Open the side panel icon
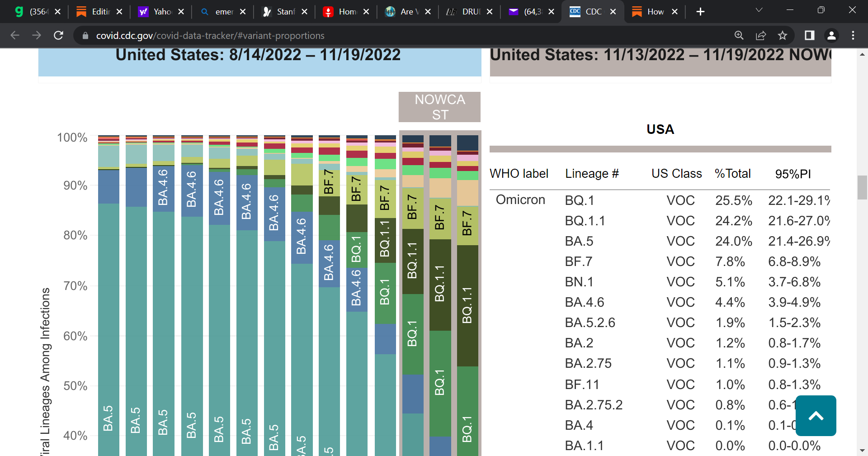The height and width of the screenshot is (456, 868). tap(810, 35)
